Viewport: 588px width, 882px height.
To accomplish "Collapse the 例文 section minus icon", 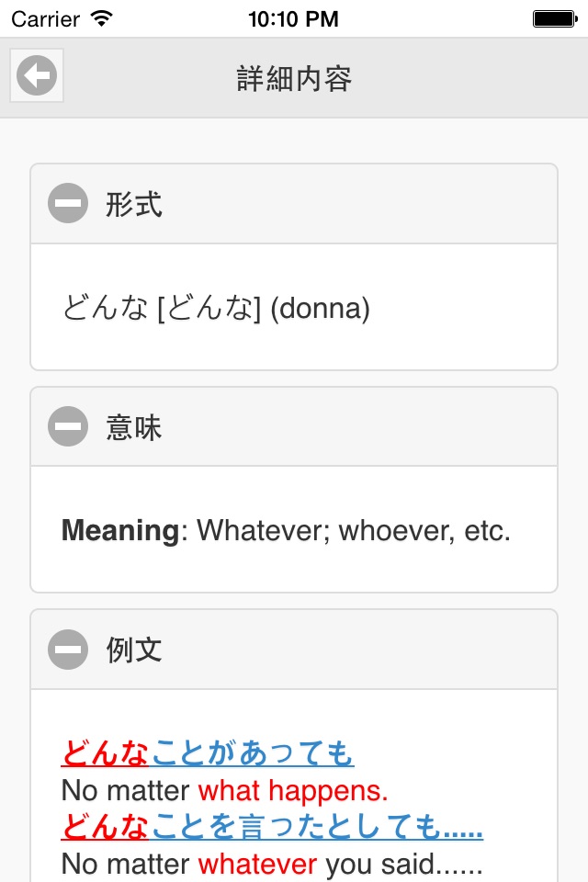I will click(x=68, y=650).
